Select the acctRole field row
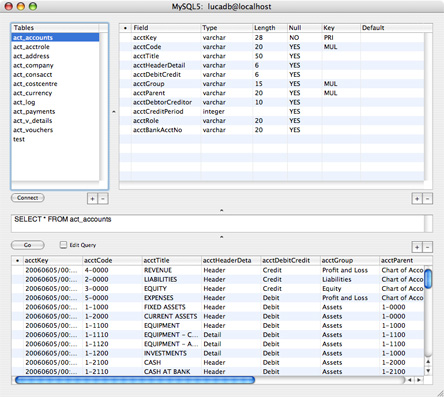The width and height of the screenshot is (444, 397). click(272, 121)
